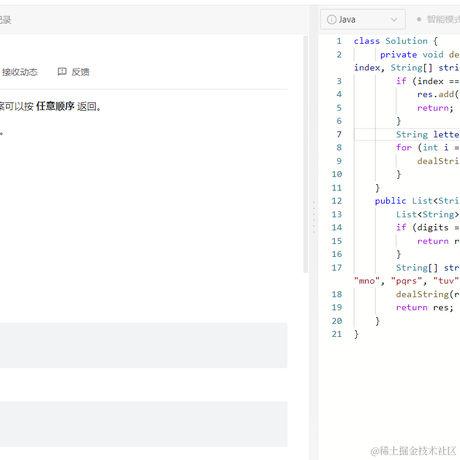Click 'if (index ==' on line 3
This screenshot has height=460, width=460.
(x=427, y=81)
